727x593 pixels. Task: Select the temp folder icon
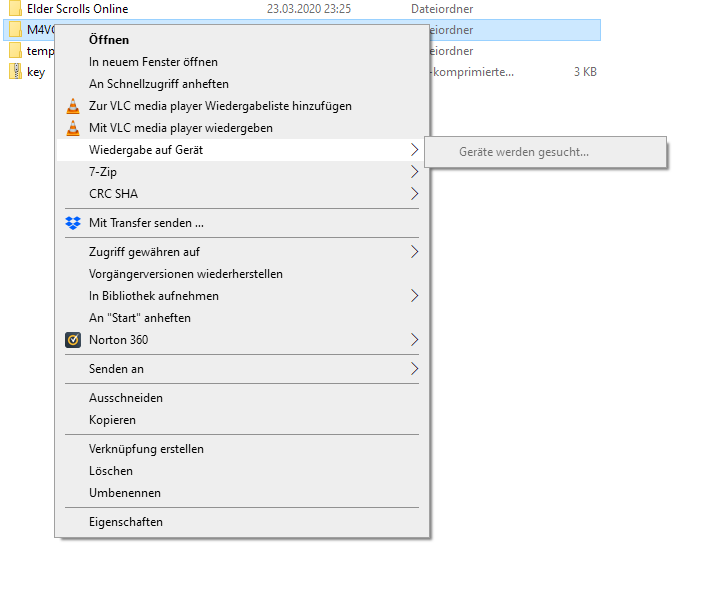click(x=15, y=51)
